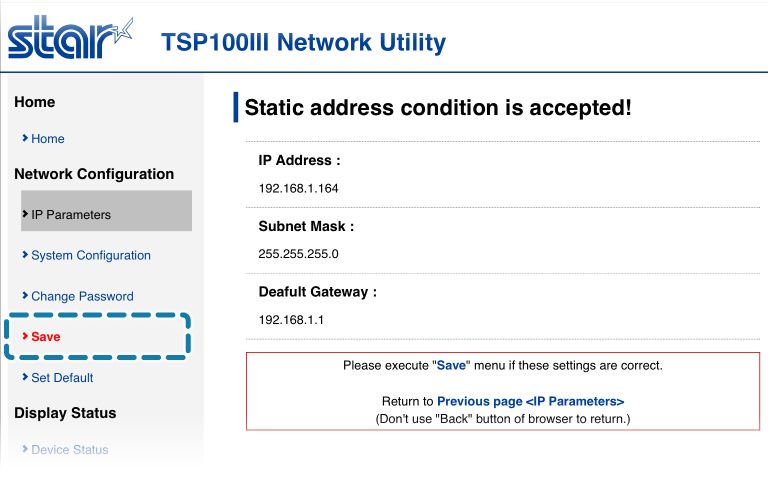Click the arrow icon beside Change Password
This screenshot has width=768, height=480.
click(25, 296)
